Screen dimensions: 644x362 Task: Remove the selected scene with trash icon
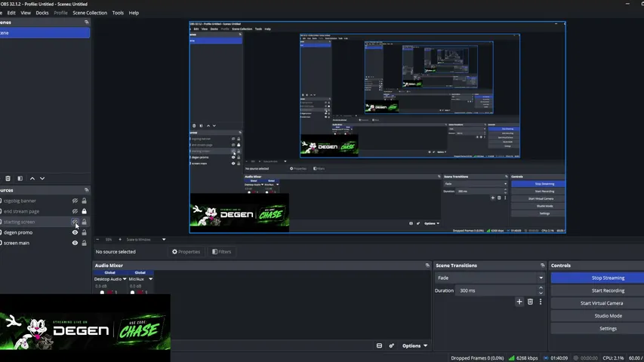8,179
